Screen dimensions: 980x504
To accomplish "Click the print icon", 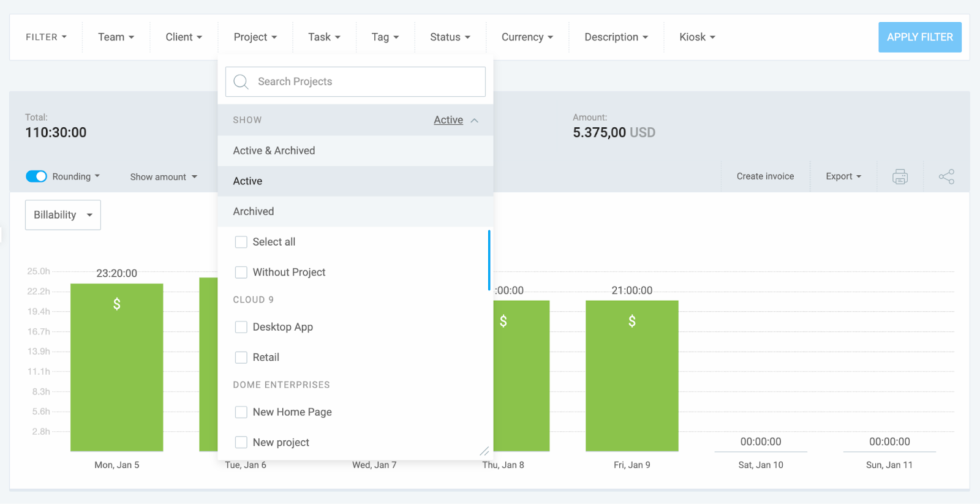I will coord(900,177).
